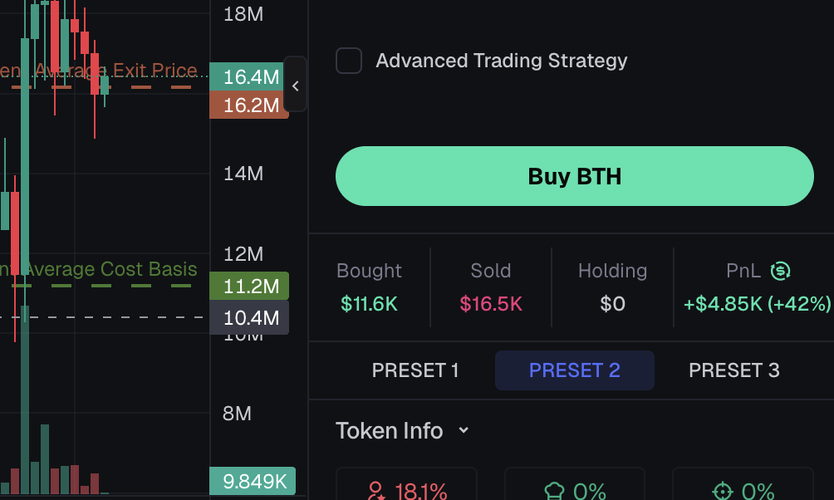Switch to PRESET 1 tab
The image size is (834, 500).
coord(415,370)
